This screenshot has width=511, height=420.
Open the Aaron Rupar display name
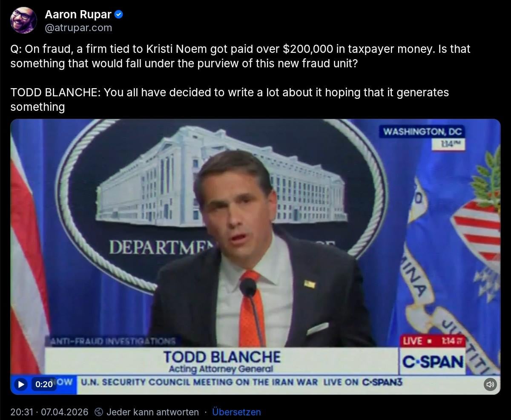[78, 14]
